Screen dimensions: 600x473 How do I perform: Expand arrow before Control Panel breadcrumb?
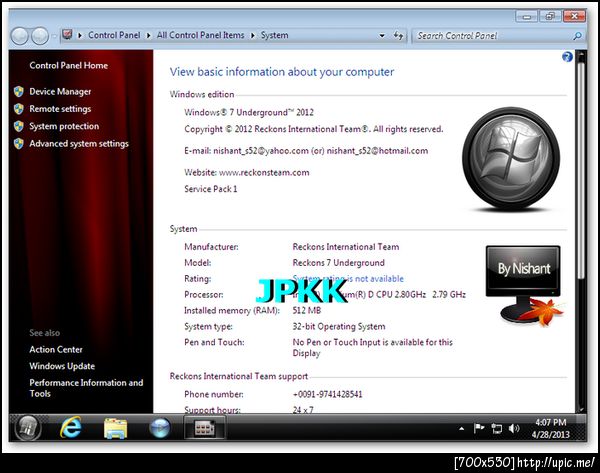click(x=80, y=36)
